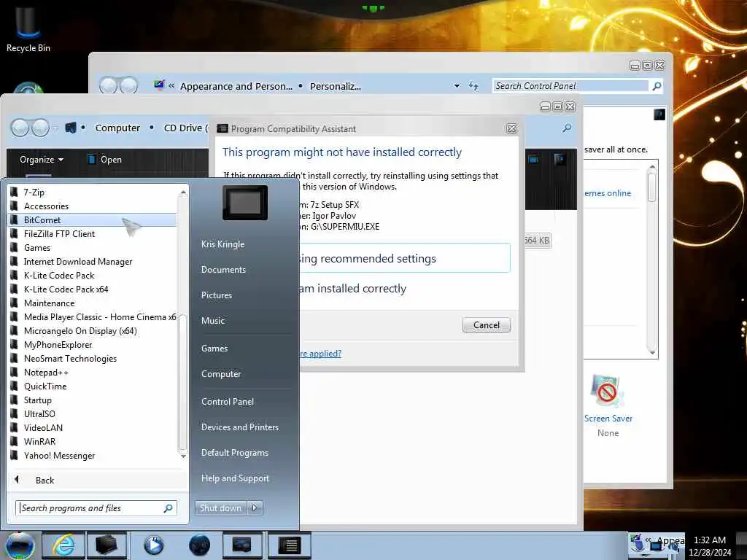Open Help and Support
The image size is (747, 560).
pyautogui.click(x=236, y=478)
